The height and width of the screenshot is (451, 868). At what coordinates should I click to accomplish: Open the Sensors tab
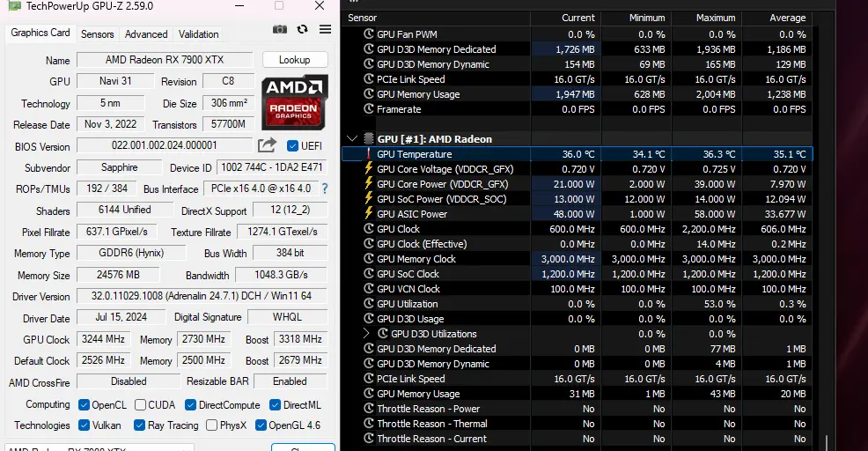click(98, 33)
